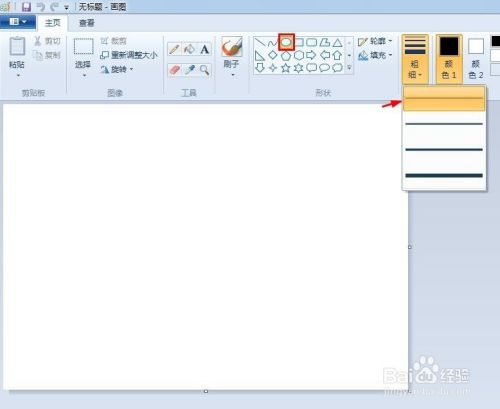Click the 粗细 (Size) dropdown button

click(x=415, y=59)
